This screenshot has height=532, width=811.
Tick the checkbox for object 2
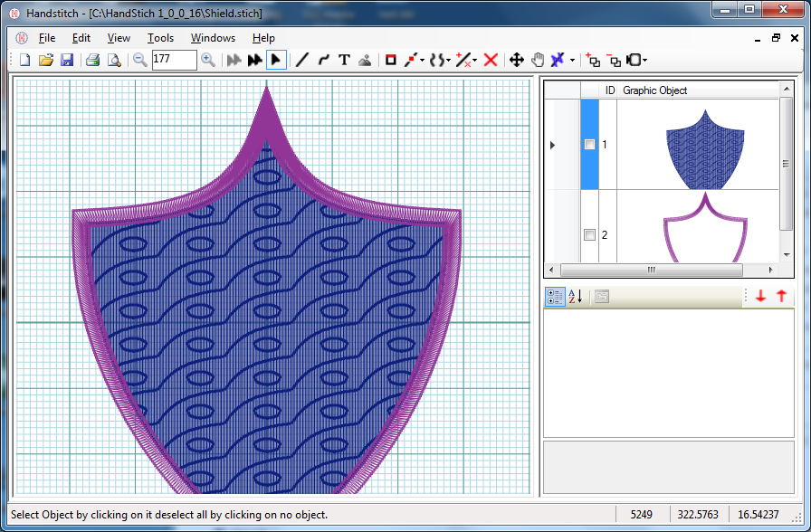589,235
